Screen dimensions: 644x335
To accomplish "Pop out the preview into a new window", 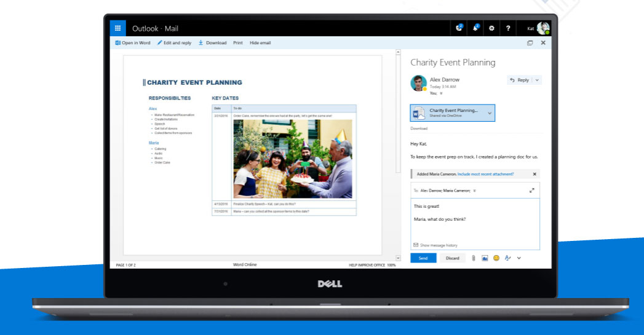I will pyautogui.click(x=530, y=42).
